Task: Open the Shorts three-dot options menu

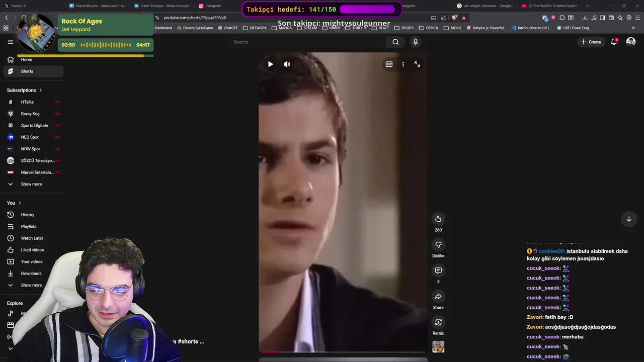Action: [403, 64]
